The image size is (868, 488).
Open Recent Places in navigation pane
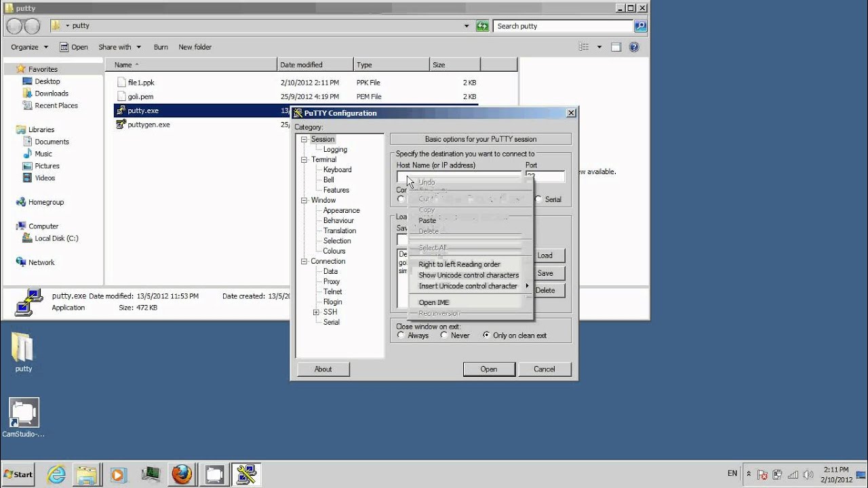[56, 106]
